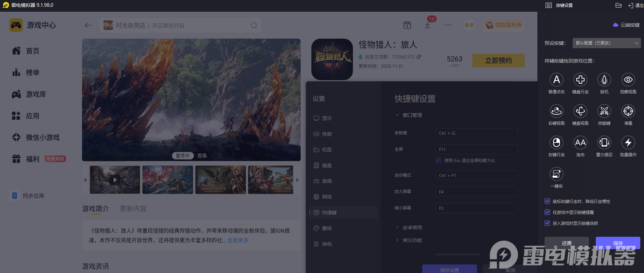Click the 登录 login button
This screenshot has height=273, width=644.
click(469, 25)
